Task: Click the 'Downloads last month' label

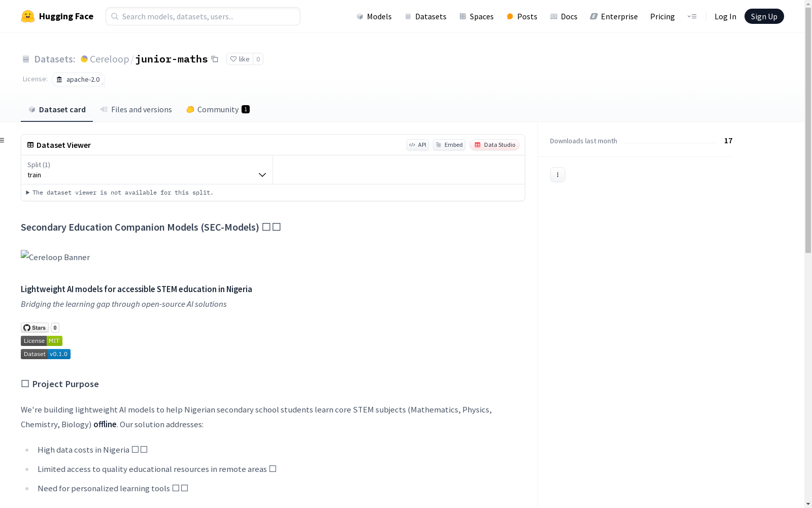Action: click(584, 141)
